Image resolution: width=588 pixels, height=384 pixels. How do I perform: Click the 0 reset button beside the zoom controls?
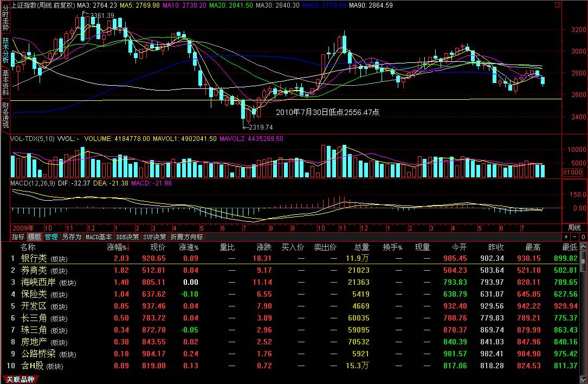click(583, 237)
